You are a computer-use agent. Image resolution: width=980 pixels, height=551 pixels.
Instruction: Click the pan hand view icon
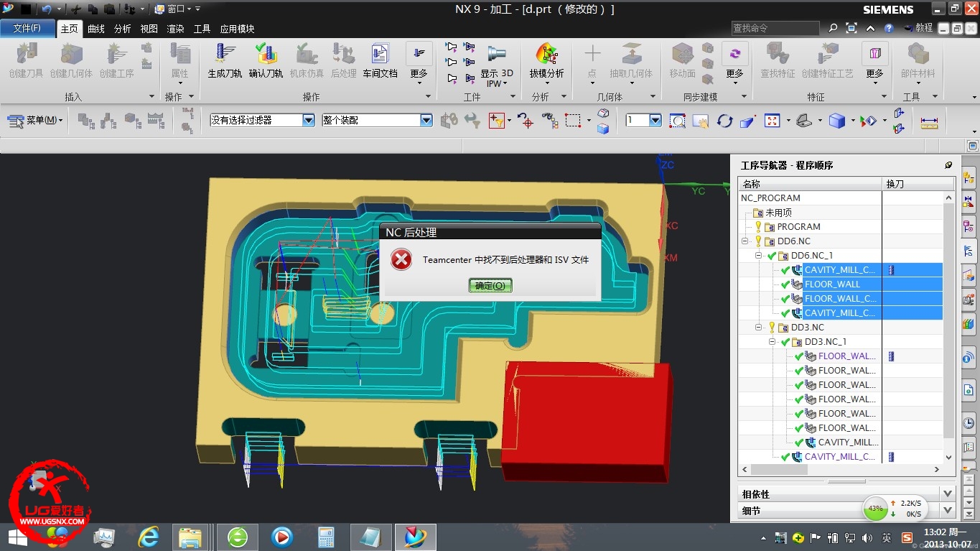click(x=701, y=121)
